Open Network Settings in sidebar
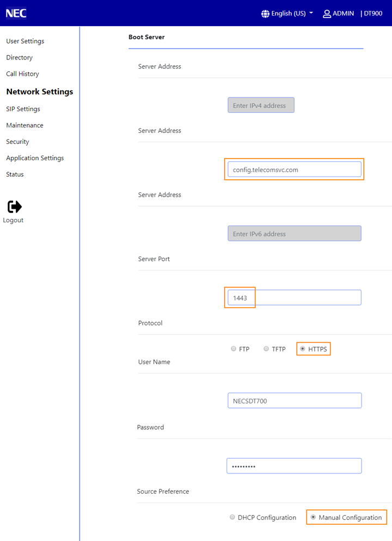Viewport: 392px width, 541px height. point(40,92)
